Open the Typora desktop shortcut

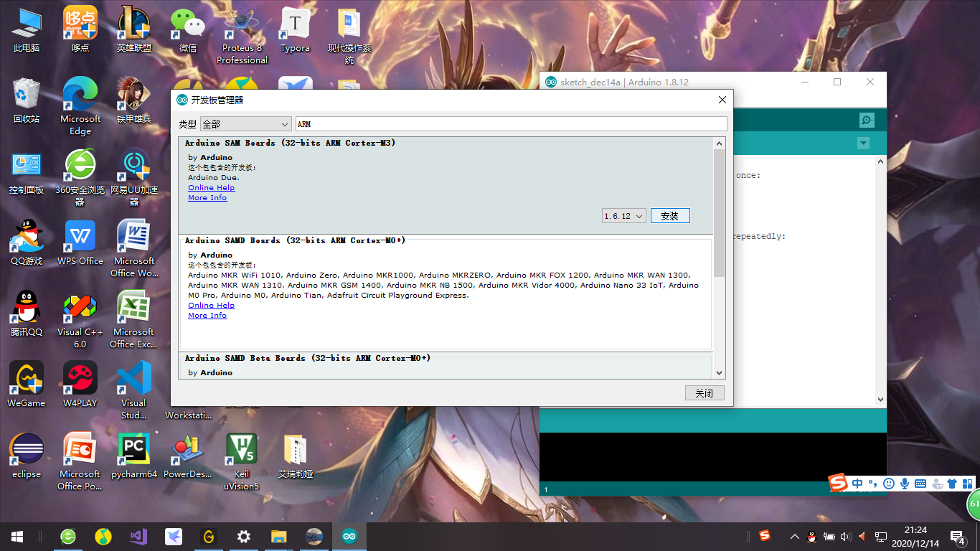pos(295,30)
